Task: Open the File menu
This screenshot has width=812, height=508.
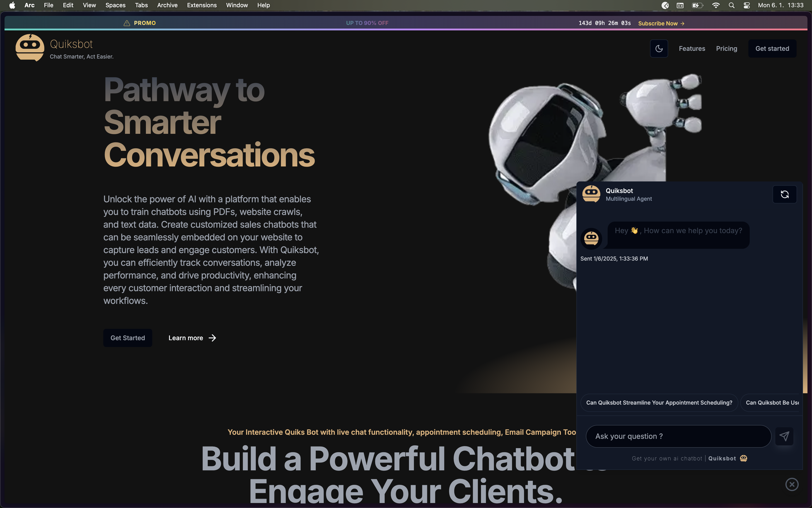Action: coord(49,5)
